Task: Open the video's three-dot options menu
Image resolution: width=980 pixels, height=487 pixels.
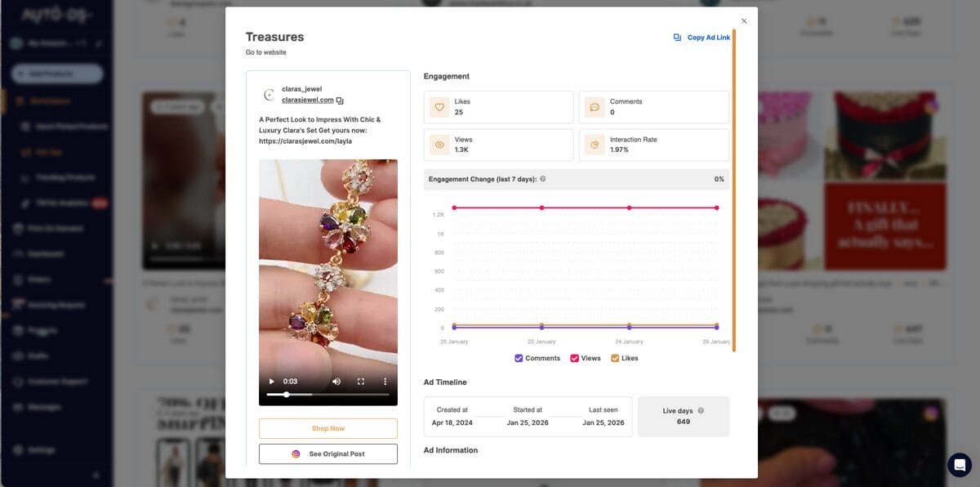Action: [x=385, y=381]
